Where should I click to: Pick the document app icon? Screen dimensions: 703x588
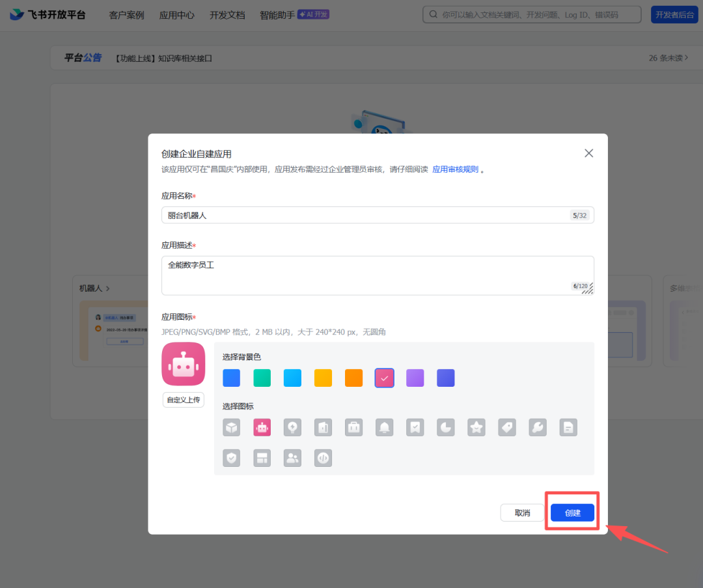(568, 427)
